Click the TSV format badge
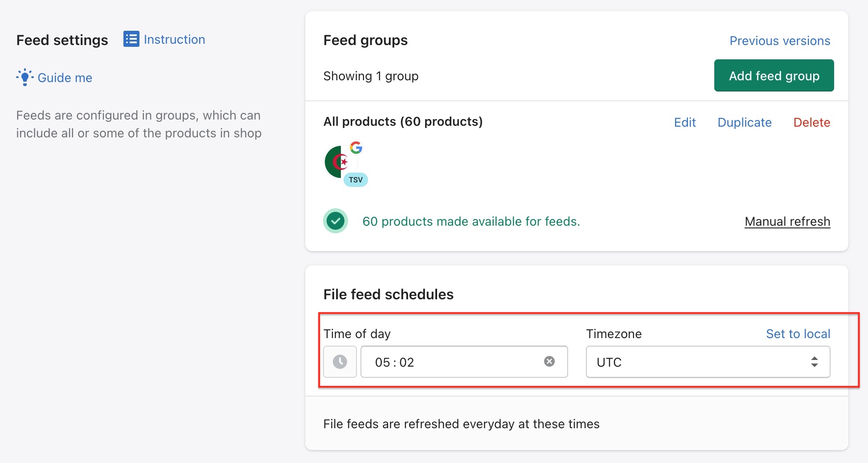The width and height of the screenshot is (868, 463). click(x=356, y=180)
